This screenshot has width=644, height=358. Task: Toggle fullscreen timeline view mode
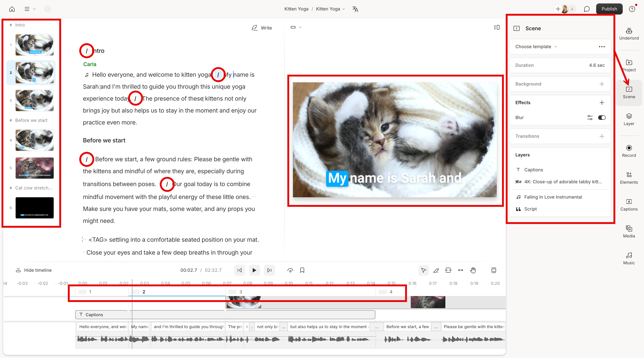coord(494,270)
